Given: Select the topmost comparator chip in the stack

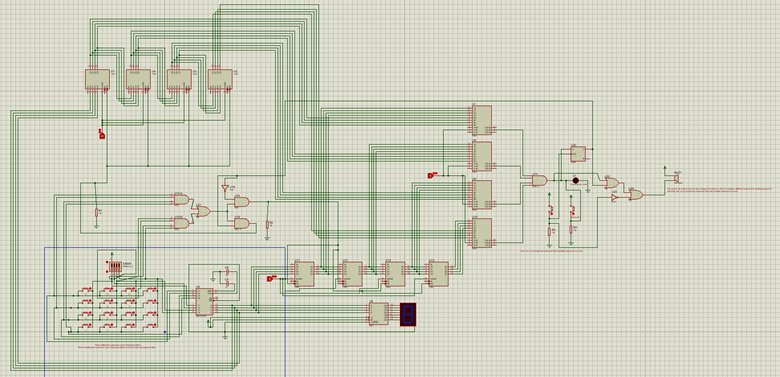Looking at the screenshot, I should click(481, 120).
